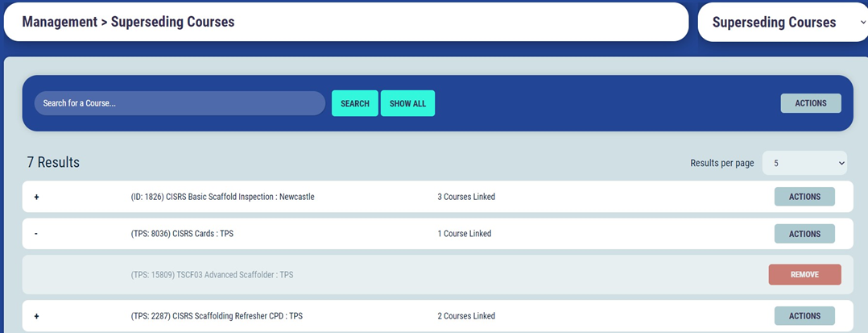Click the 3 Courses Linked label
Image resolution: width=868 pixels, height=333 pixels.
466,197
